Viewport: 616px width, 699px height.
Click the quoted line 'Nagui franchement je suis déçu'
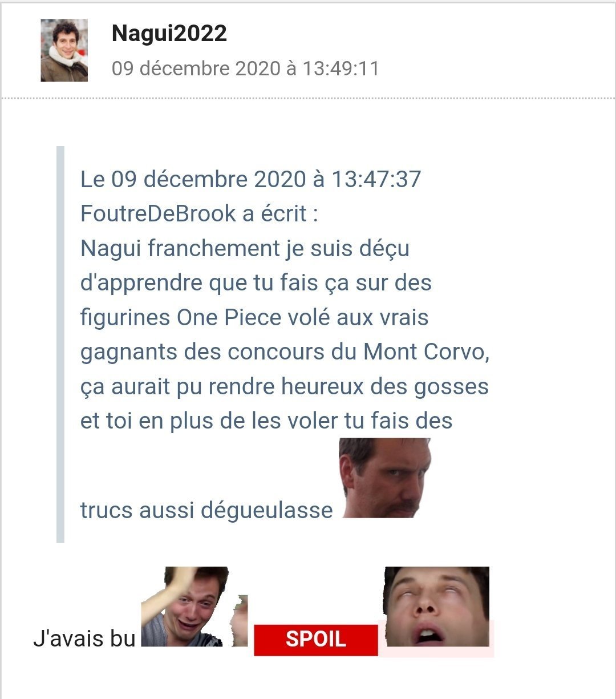point(245,248)
